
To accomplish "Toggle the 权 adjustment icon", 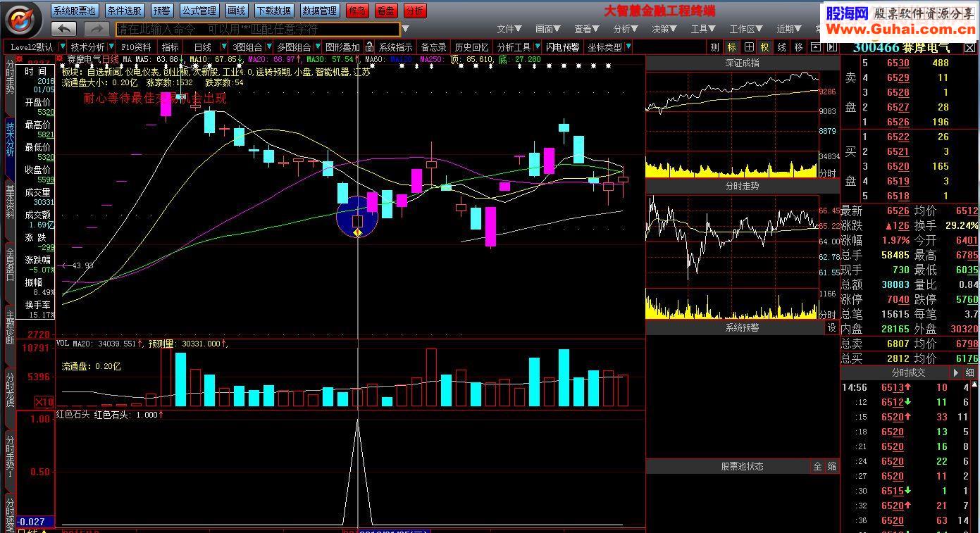I will click(765, 47).
